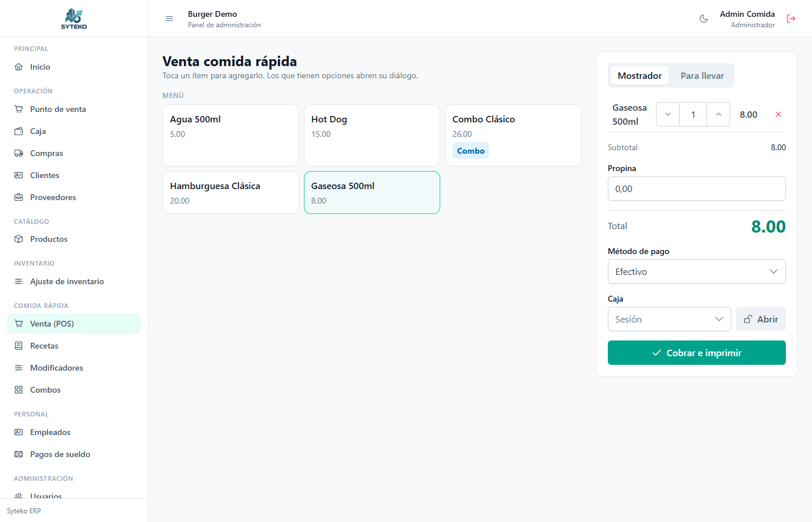Click the Combos grid icon

(x=19, y=390)
